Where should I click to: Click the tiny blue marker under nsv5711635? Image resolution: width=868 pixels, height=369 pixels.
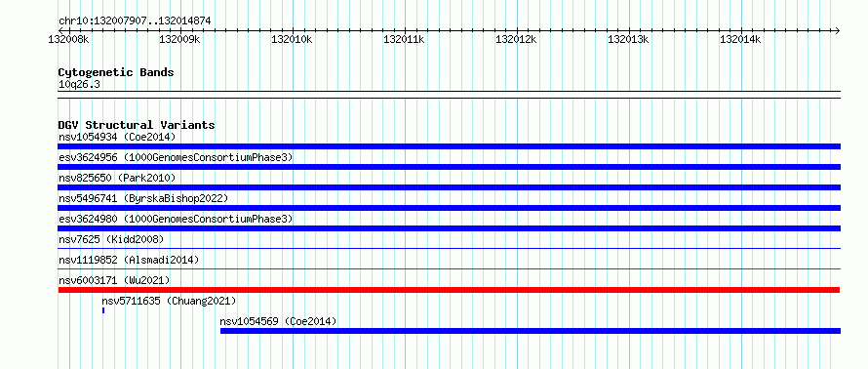[x=103, y=310]
